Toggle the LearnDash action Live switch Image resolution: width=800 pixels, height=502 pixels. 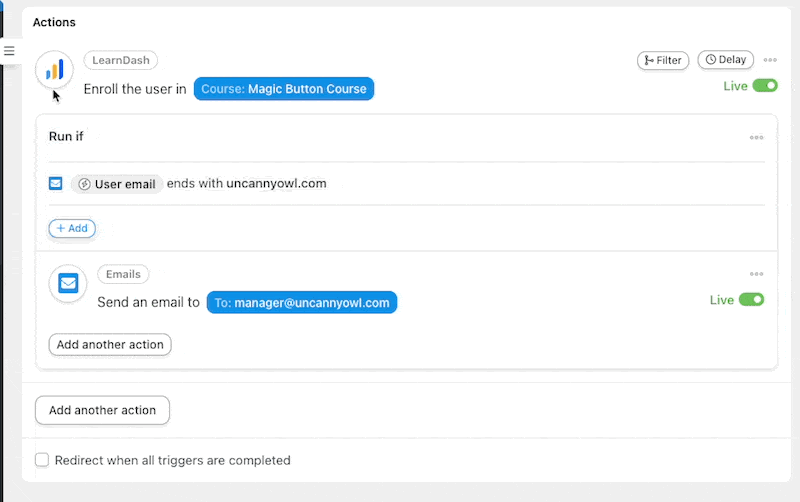[x=765, y=86]
